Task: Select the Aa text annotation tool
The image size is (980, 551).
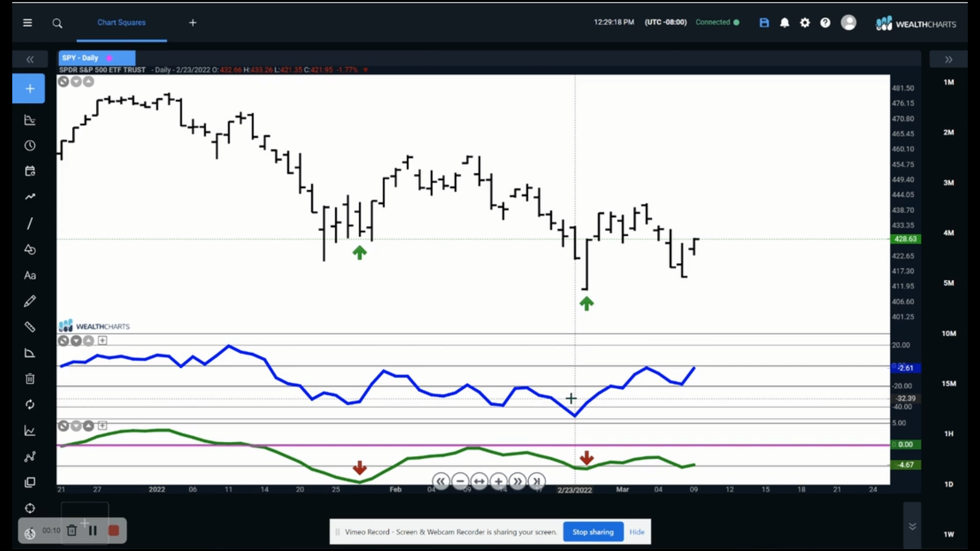Action: (x=30, y=275)
